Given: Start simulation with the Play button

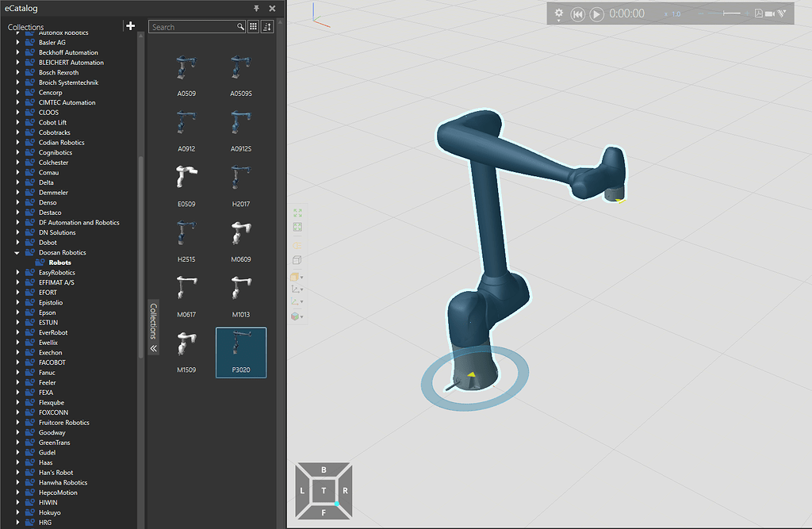Looking at the screenshot, I should click(x=597, y=13).
